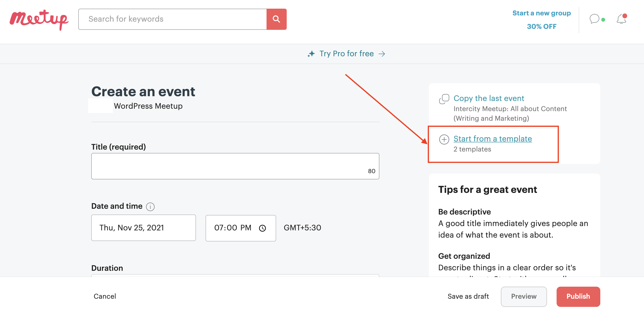The width and height of the screenshot is (644, 316).
Task: Click the Title (required) text box
Action: [x=235, y=166]
